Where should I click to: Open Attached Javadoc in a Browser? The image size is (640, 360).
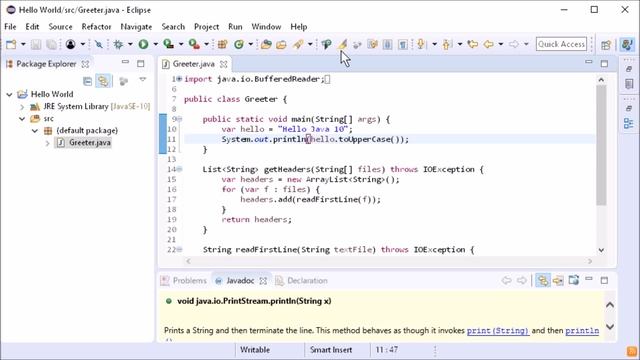(x=573, y=280)
